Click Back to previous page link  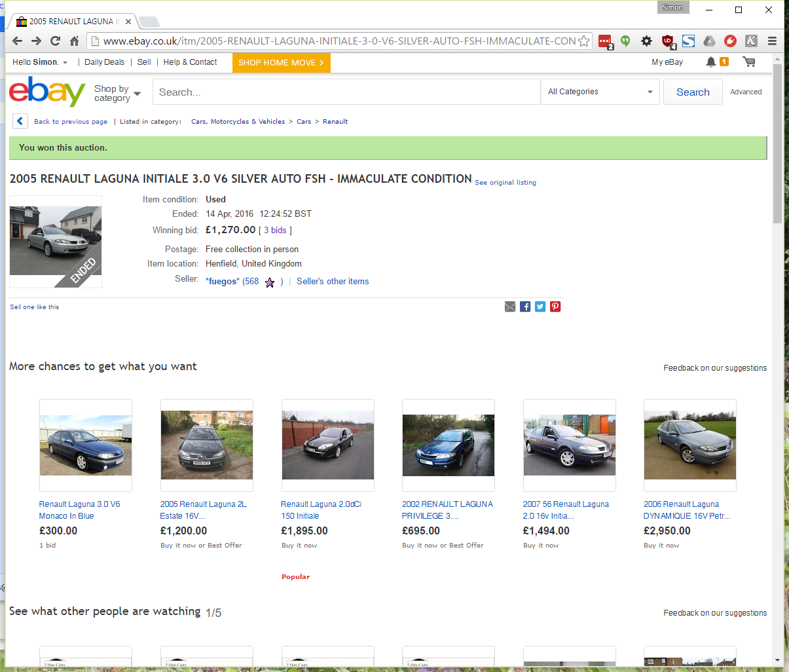tap(71, 122)
